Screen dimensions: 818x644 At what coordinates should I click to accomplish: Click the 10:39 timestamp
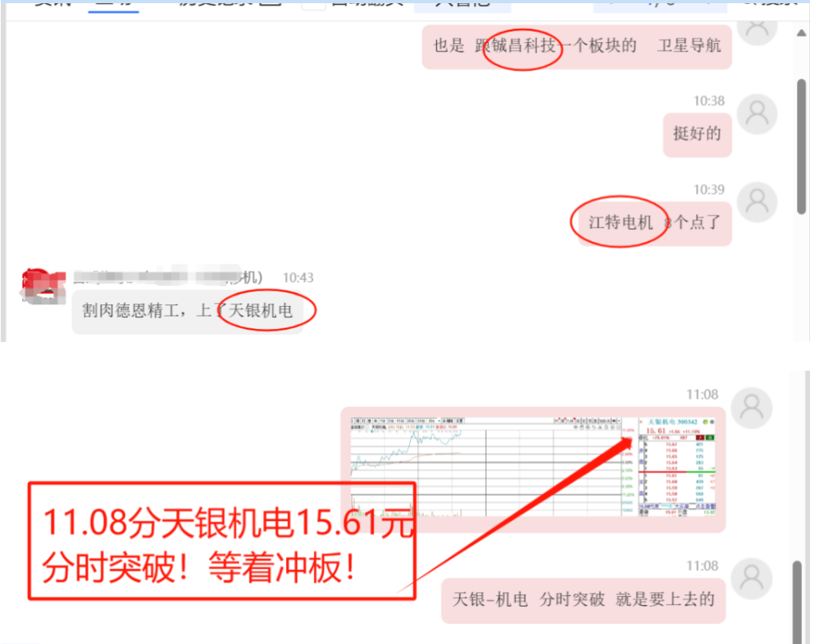[709, 189]
